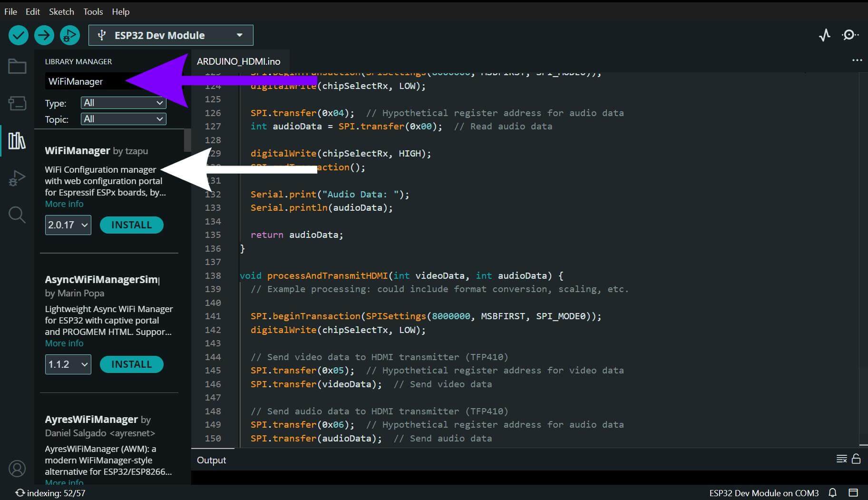
Task: Select the Output panel tab
Action: 212,460
